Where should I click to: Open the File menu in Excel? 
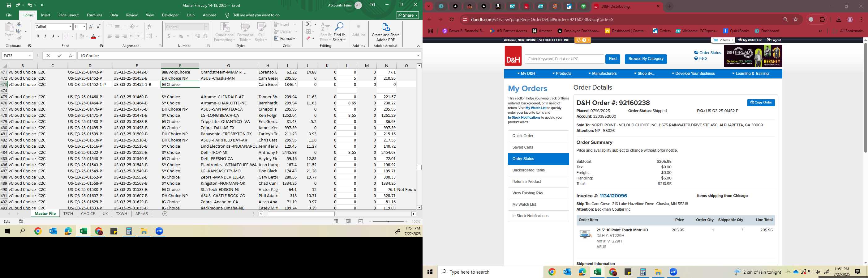click(9, 15)
